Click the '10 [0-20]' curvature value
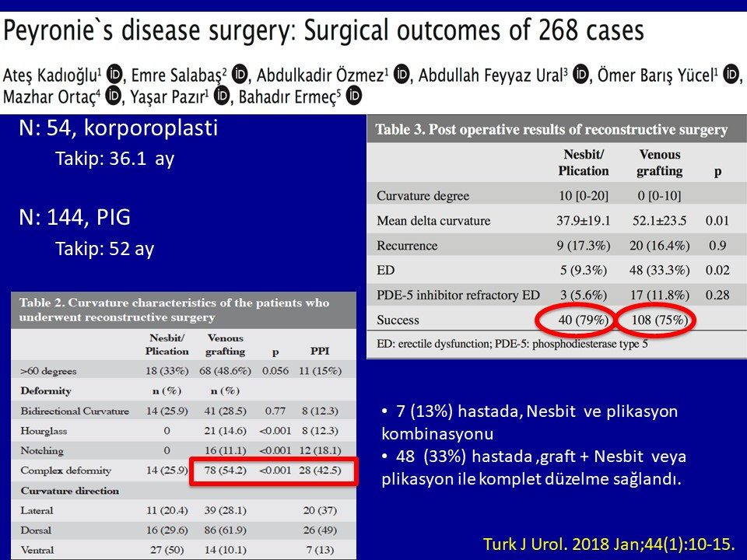The image size is (747, 560). 584,196
